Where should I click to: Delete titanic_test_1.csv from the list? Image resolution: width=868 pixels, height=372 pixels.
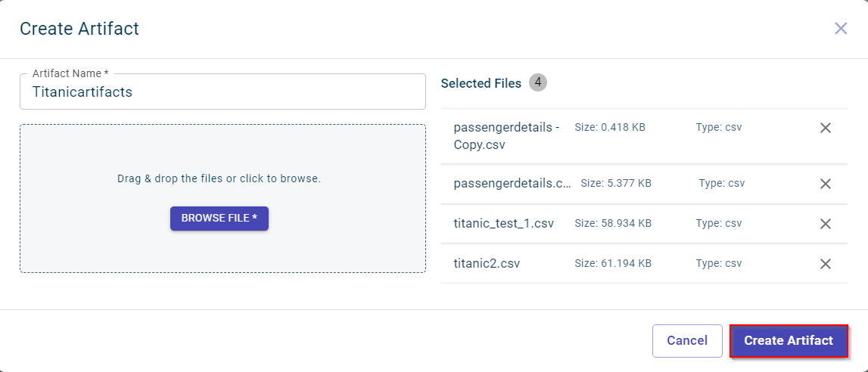pyautogui.click(x=826, y=224)
